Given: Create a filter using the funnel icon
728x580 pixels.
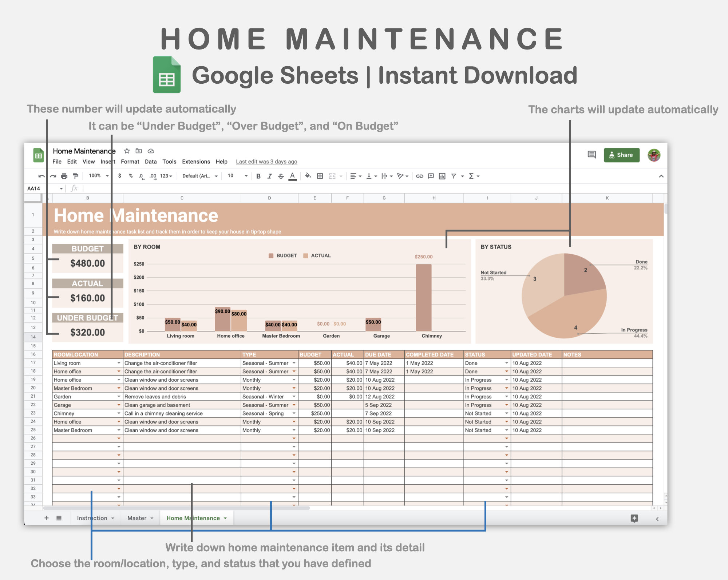Looking at the screenshot, I should tap(454, 176).
